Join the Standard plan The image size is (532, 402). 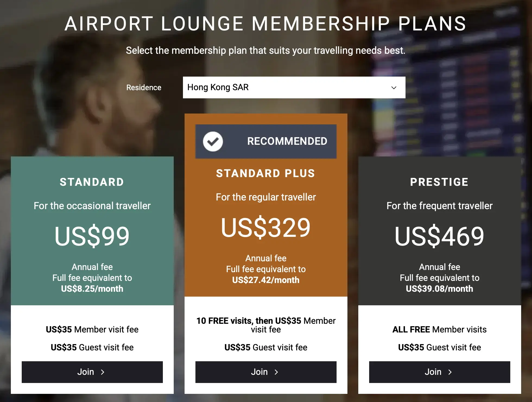point(92,372)
